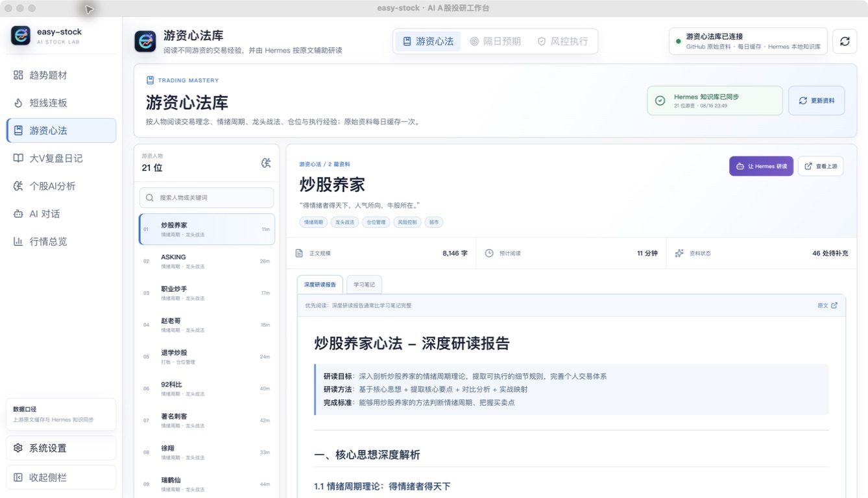The height and width of the screenshot is (498, 868).
Task: Click the 风险控制 tag chip
Action: (407, 222)
